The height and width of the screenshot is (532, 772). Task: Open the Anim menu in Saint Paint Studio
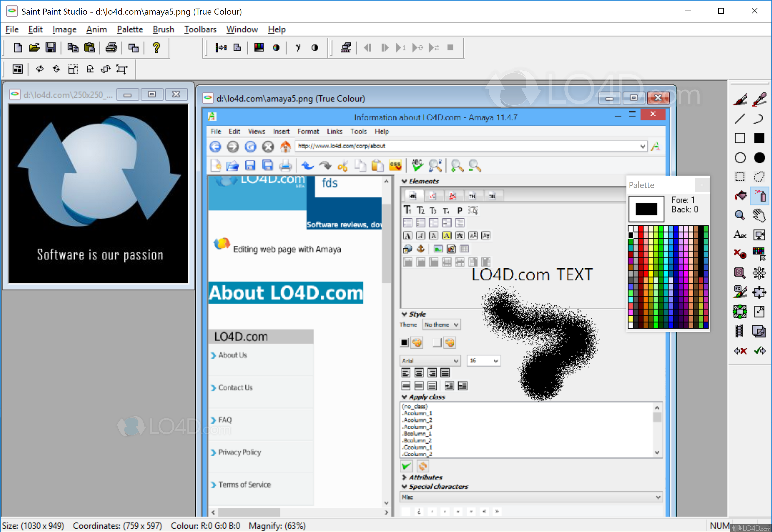click(96, 29)
